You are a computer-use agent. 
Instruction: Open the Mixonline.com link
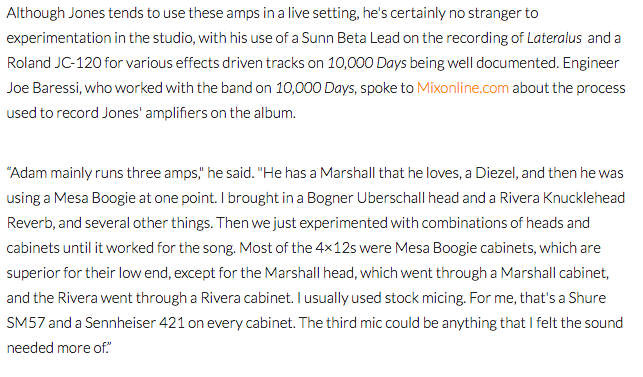(463, 88)
